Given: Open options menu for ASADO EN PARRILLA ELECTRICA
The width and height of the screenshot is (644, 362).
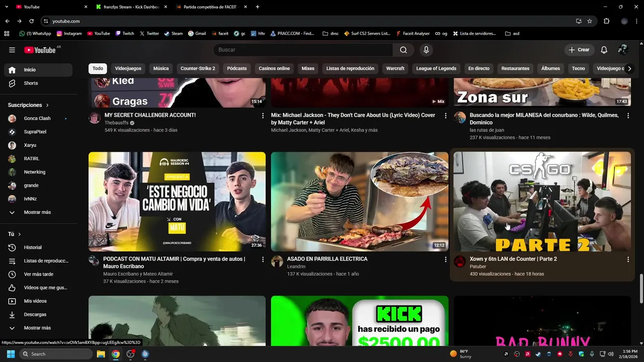Looking at the screenshot, I should click(445, 259).
